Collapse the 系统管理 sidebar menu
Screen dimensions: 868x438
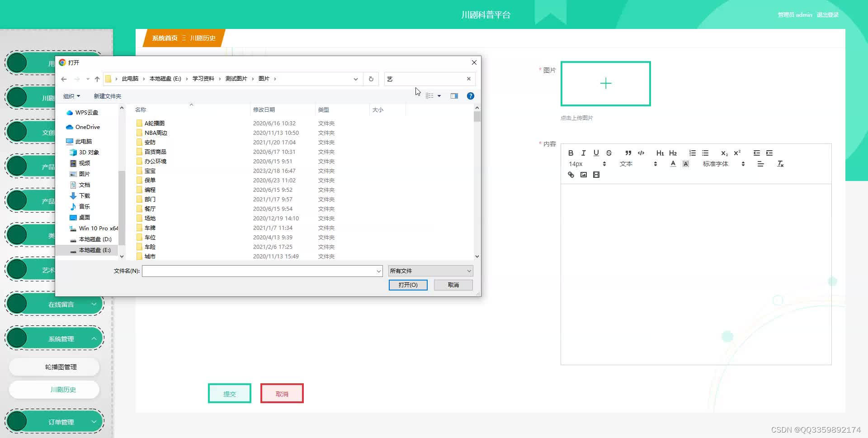click(x=54, y=338)
